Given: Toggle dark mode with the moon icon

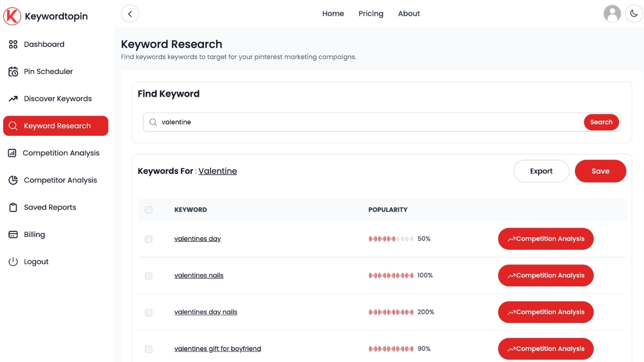Looking at the screenshot, I should click(634, 14).
